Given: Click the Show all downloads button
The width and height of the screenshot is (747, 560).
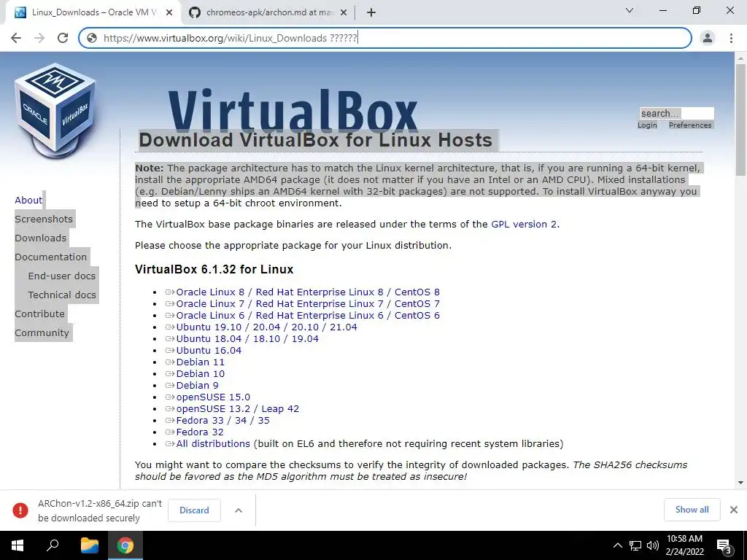Looking at the screenshot, I should 692,510.
